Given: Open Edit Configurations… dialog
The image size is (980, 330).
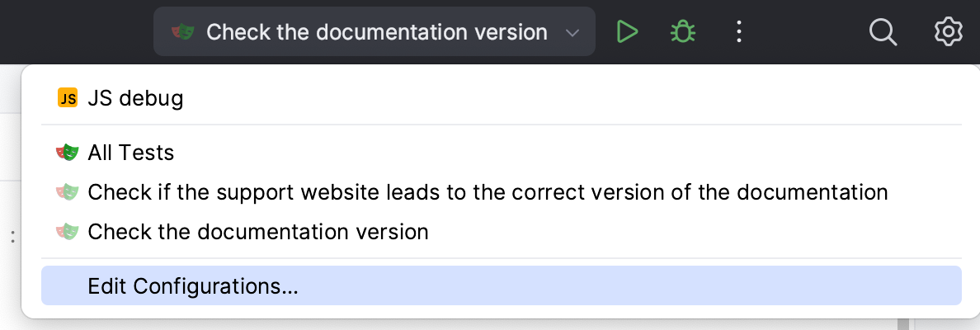Looking at the screenshot, I should tap(192, 285).
